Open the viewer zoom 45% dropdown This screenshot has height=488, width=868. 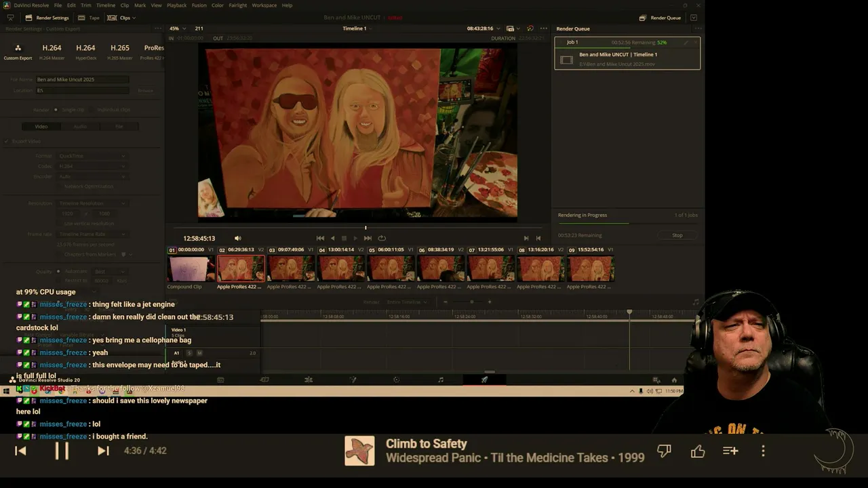click(x=177, y=28)
